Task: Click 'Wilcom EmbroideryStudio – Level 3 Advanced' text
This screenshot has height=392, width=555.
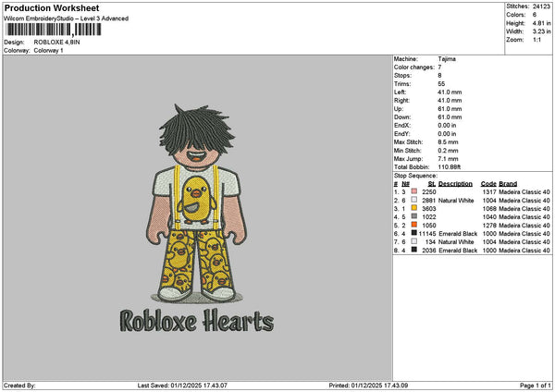Action: click(67, 18)
